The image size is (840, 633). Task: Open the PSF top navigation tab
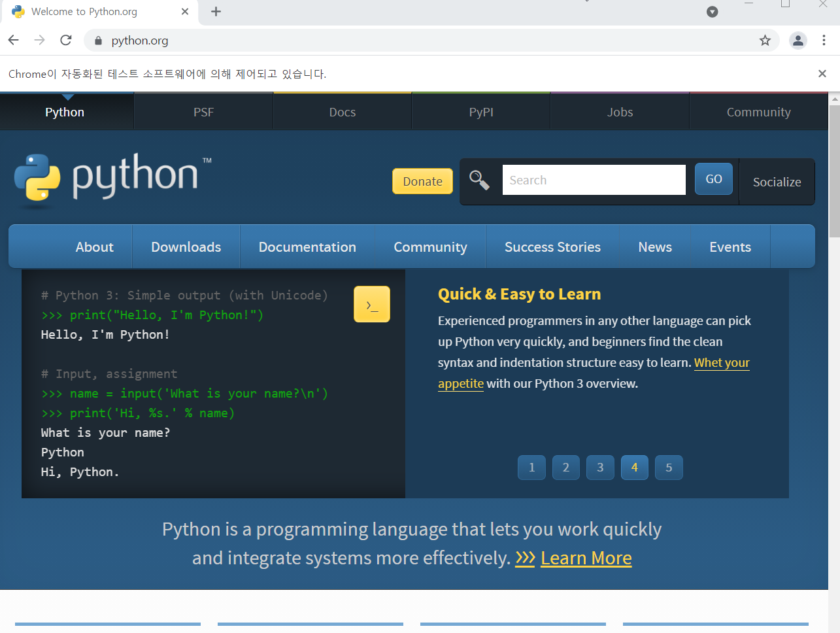point(203,112)
